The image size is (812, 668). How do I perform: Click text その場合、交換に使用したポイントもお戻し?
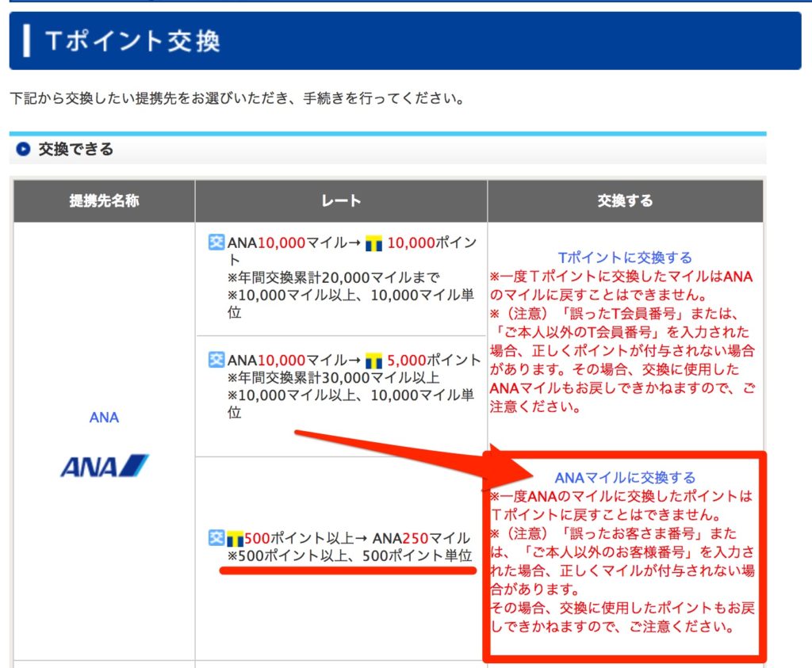622,617
